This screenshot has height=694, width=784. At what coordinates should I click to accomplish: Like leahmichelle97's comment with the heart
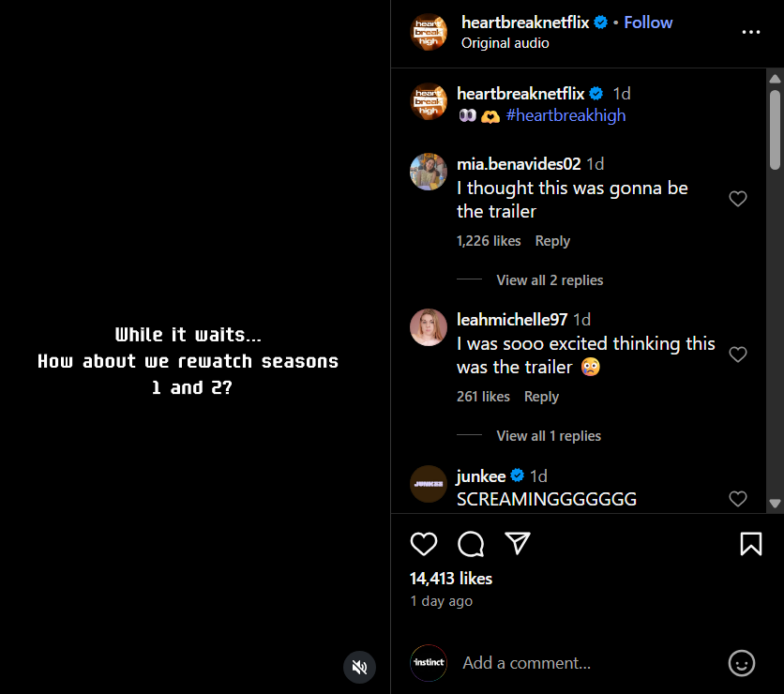point(738,355)
